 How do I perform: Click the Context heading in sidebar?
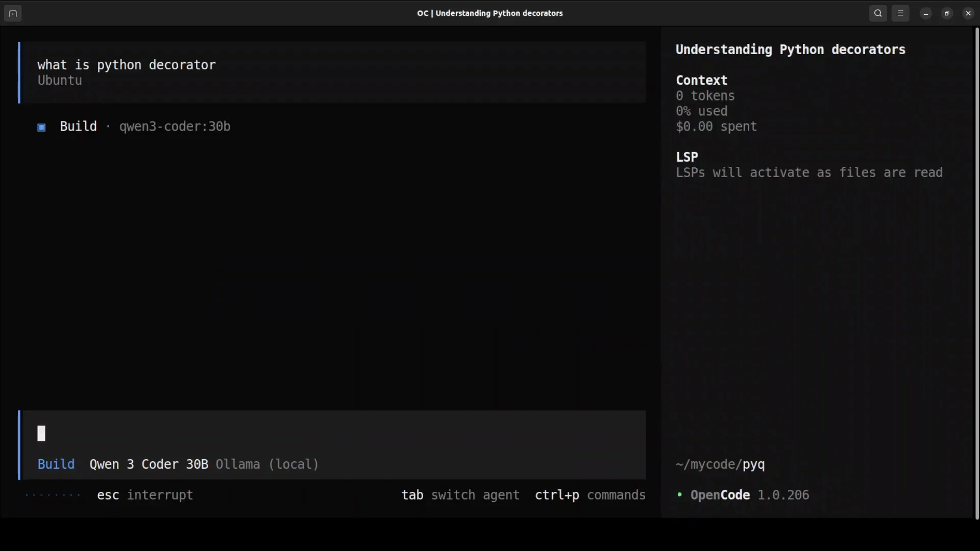(x=701, y=81)
